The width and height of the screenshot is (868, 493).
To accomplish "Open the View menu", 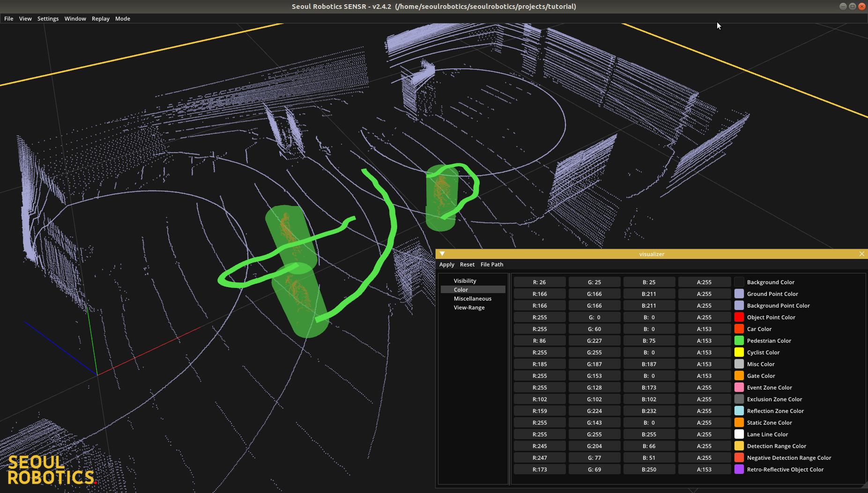I will point(25,19).
